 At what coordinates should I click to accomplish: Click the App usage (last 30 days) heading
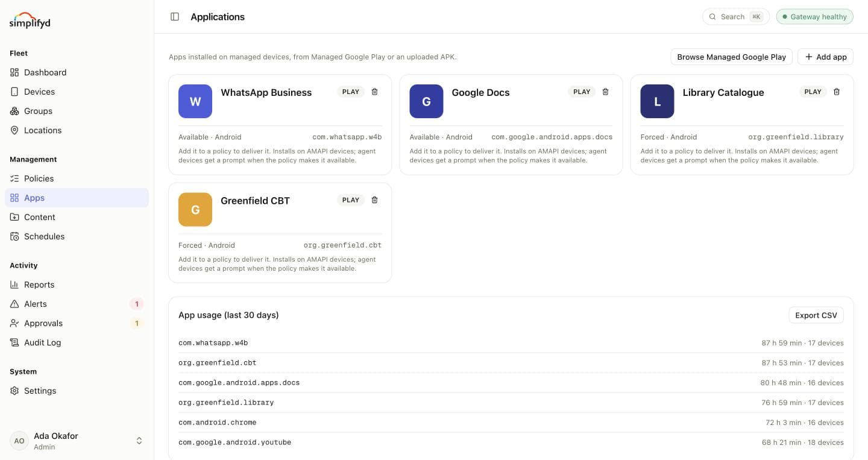(228, 315)
